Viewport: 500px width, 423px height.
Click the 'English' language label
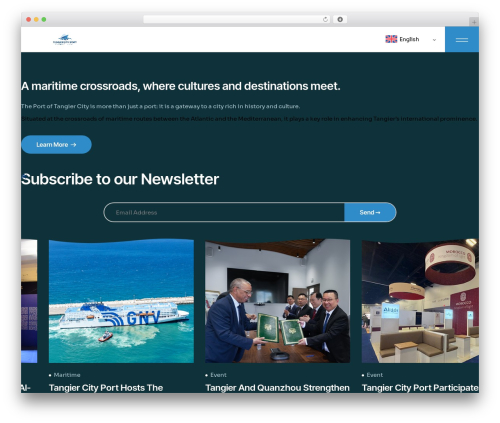point(409,39)
